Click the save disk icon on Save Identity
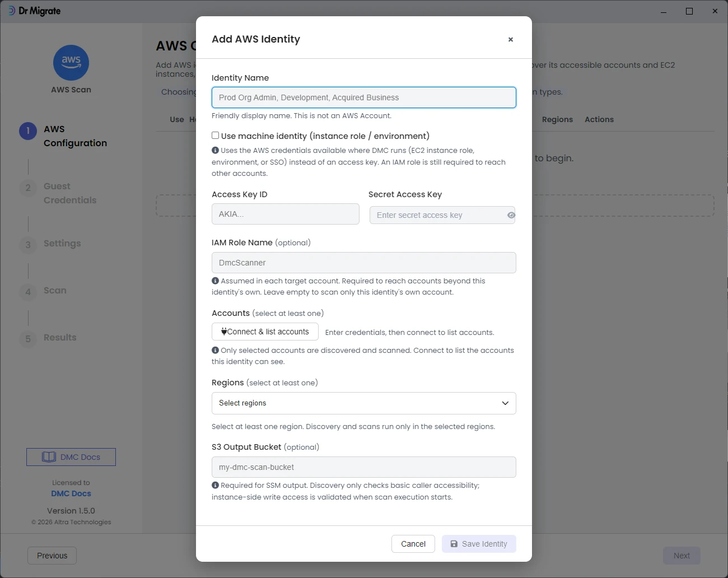 tap(454, 544)
